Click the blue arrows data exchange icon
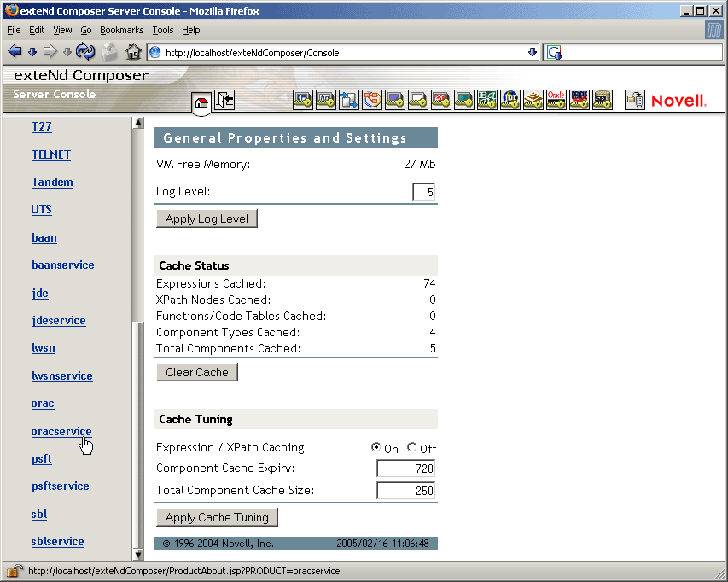The width and height of the screenshot is (728, 582). (349, 100)
